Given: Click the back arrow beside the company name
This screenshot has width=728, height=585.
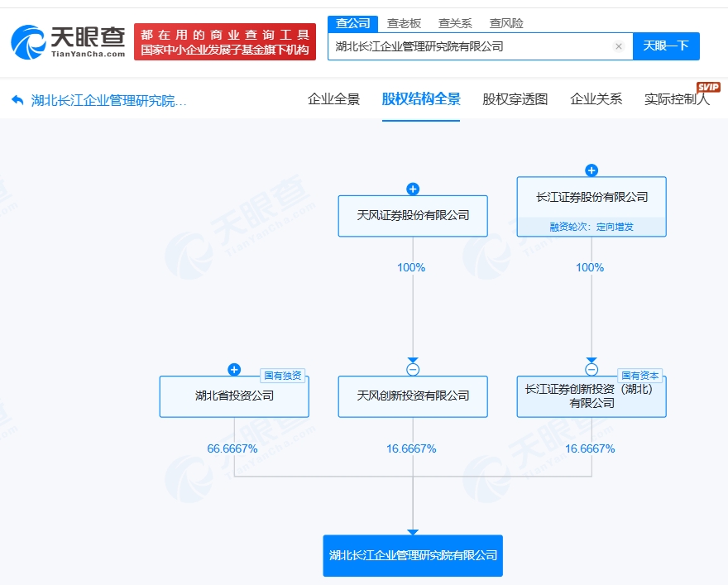Looking at the screenshot, I should [x=17, y=101].
